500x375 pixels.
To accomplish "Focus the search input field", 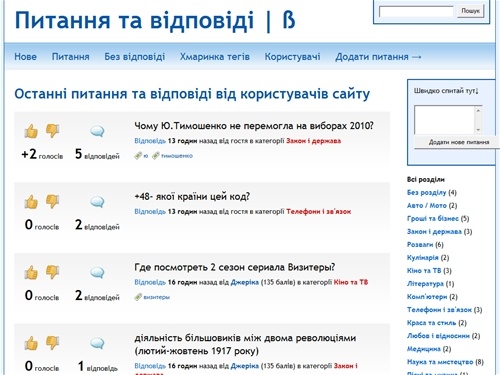I will point(416,11).
